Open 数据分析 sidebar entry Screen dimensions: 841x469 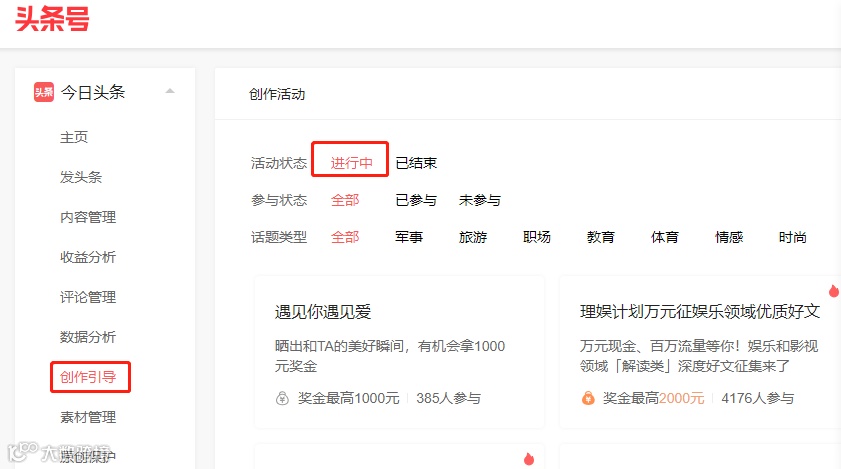tap(88, 337)
